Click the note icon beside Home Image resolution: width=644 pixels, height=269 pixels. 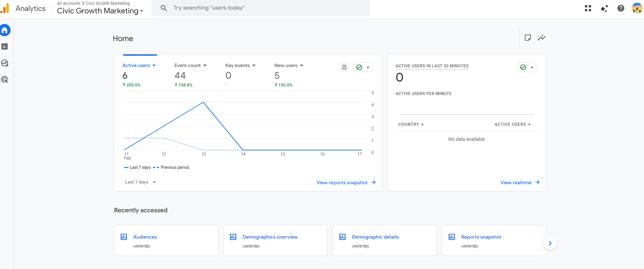528,38
